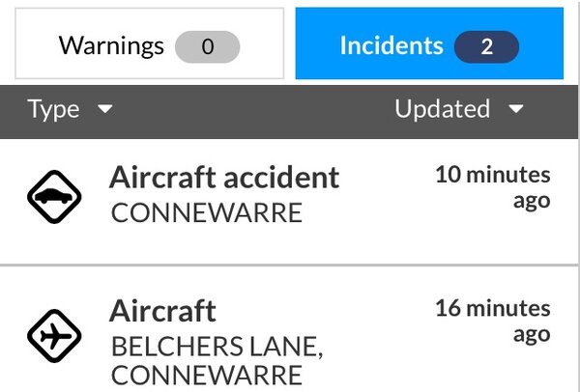Sort by the Type column label
580x392 pixels.
[x=54, y=110]
